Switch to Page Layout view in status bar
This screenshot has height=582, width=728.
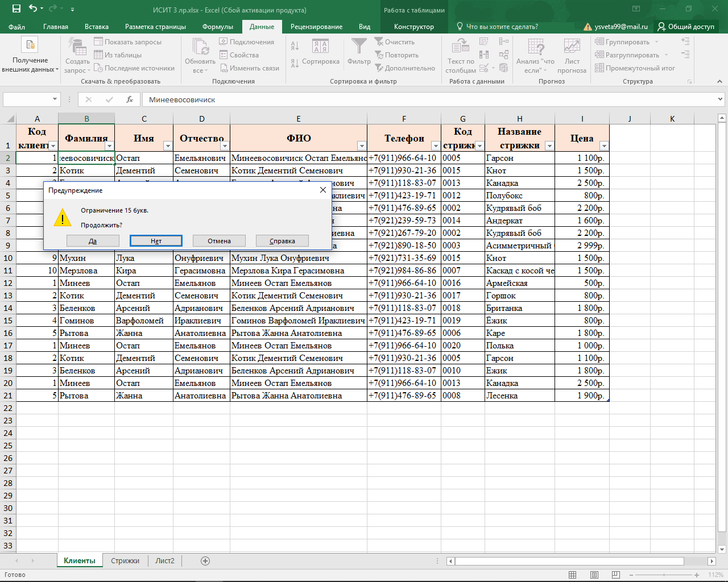pyautogui.click(x=594, y=575)
